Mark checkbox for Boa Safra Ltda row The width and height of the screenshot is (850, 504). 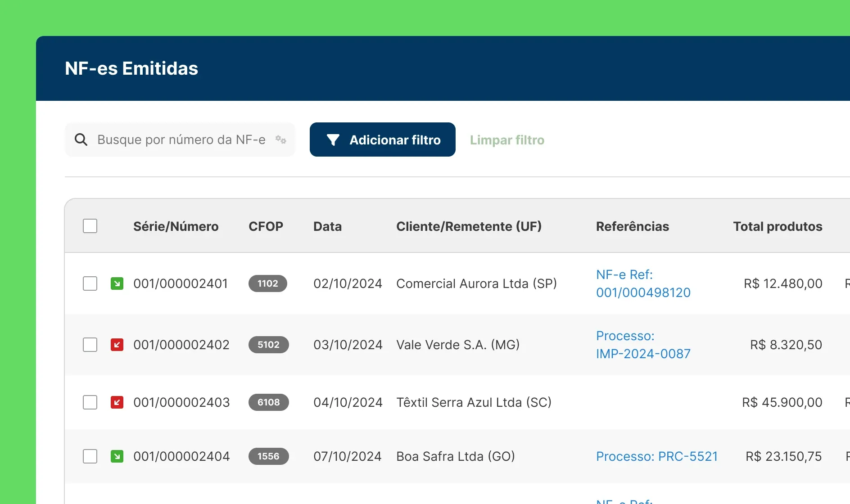point(90,456)
